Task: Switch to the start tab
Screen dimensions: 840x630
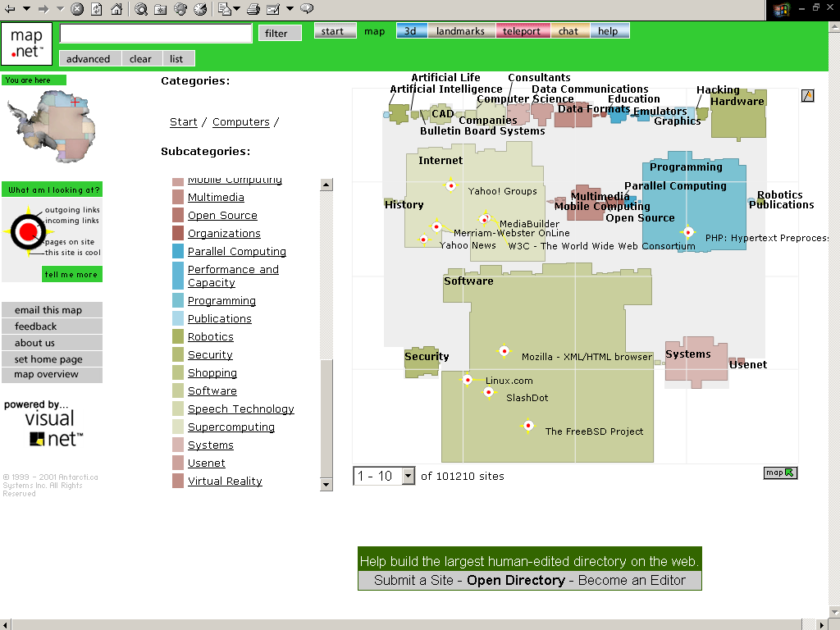Action: 335,30
